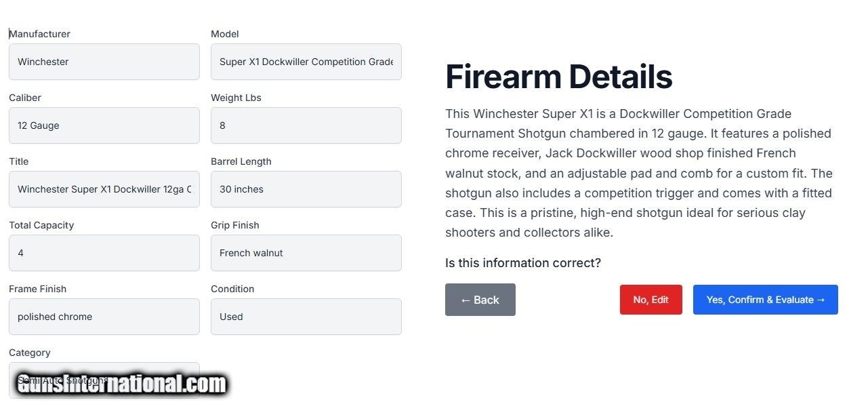Focus the Title text field
This screenshot has width=868, height=419.
pos(104,189)
